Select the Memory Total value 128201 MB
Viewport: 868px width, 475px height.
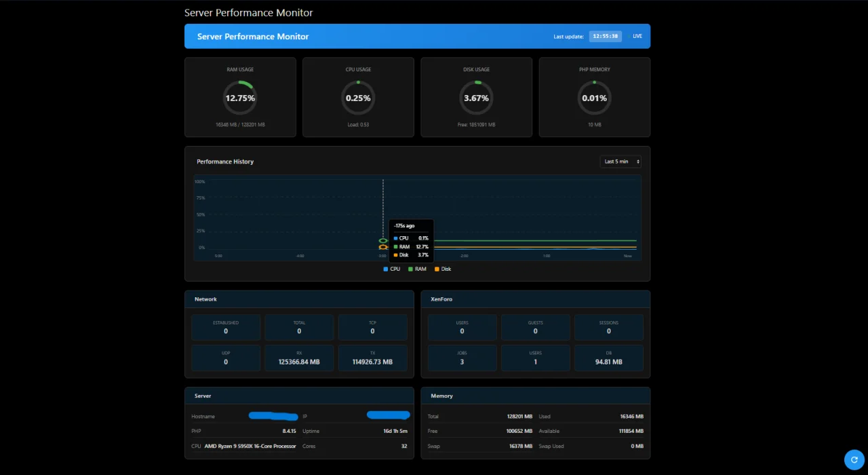pos(519,417)
